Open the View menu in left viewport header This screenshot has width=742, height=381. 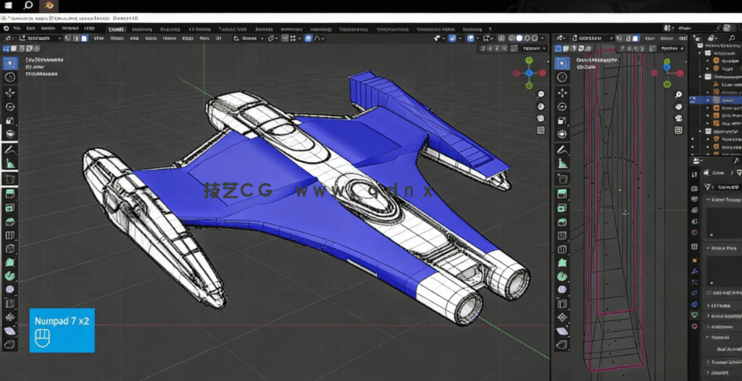point(99,38)
